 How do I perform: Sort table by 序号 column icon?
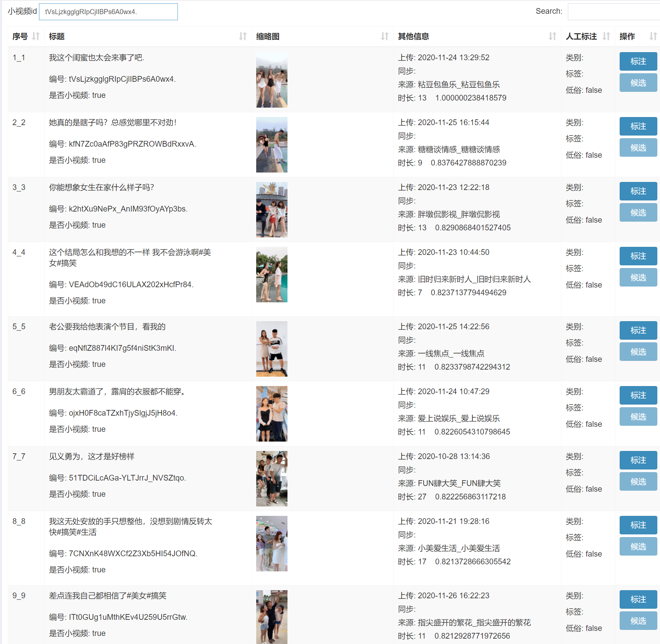click(x=36, y=36)
